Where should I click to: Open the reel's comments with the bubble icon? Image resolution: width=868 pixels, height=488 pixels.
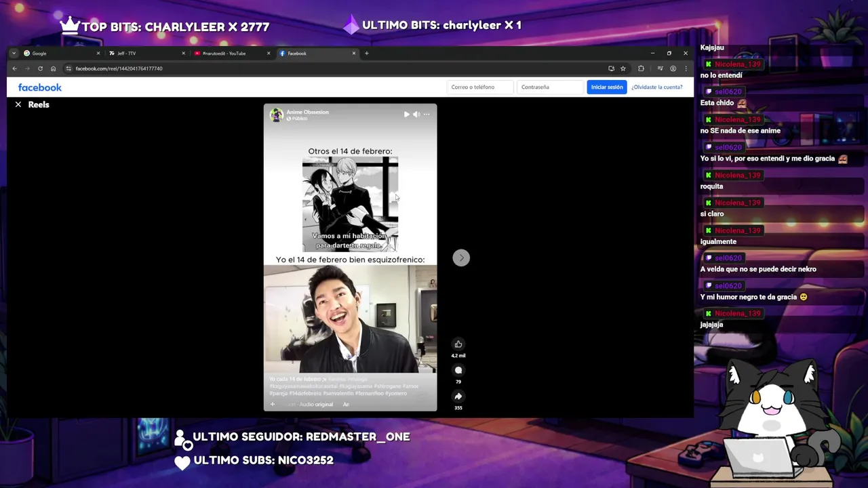point(458,370)
